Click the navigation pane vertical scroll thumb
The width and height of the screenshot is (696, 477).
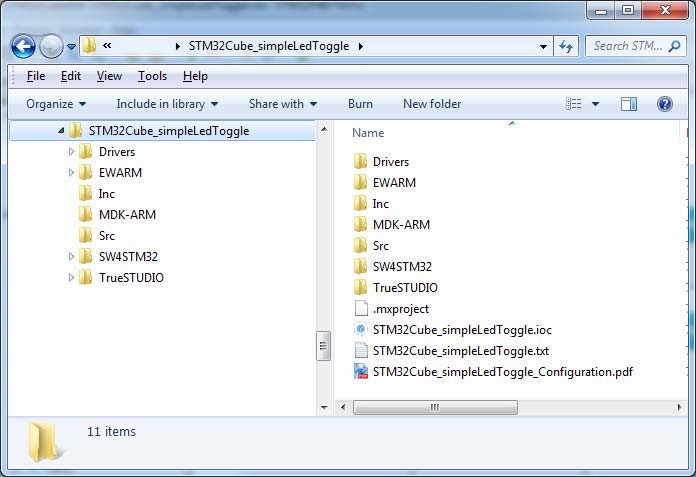(323, 346)
